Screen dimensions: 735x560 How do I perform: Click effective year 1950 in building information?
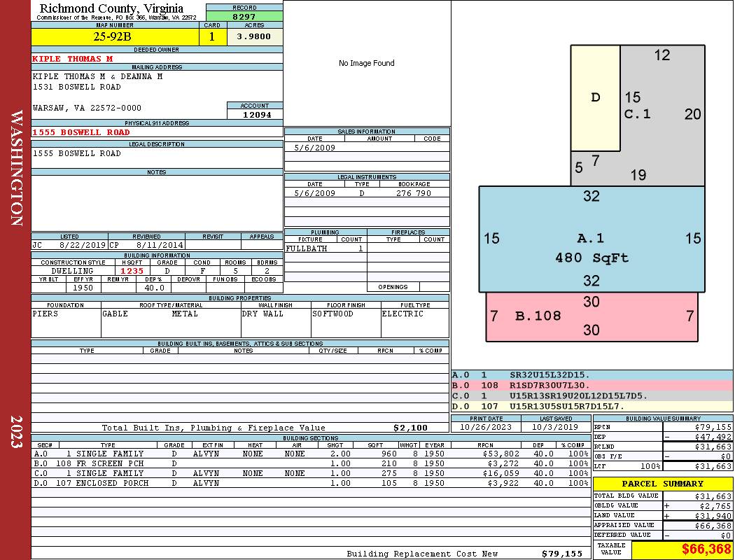click(83, 288)
